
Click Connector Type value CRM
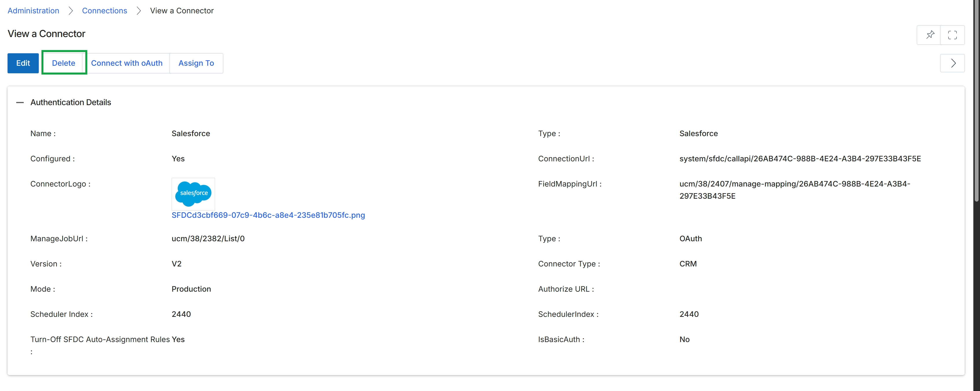click(x=688, y=264)
